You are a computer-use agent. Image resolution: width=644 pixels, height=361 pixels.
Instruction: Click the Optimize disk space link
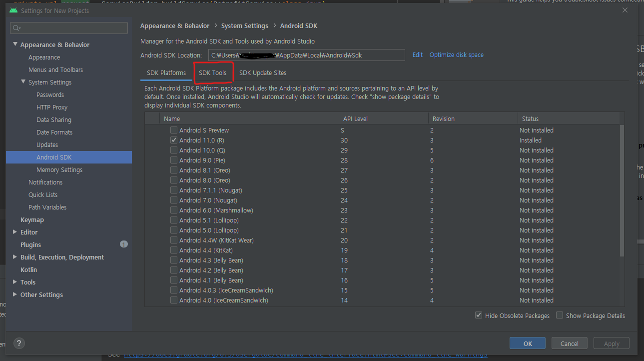click(457, 55)
